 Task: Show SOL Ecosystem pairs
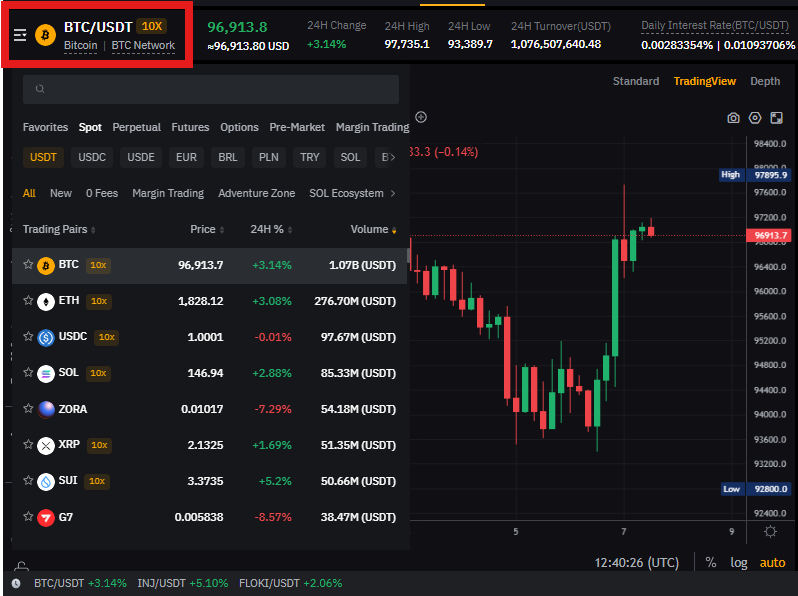click(x=346, y=193)
